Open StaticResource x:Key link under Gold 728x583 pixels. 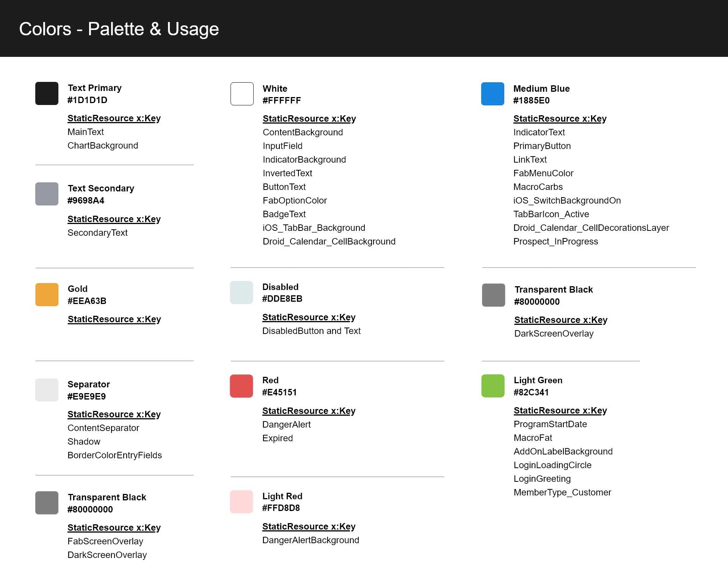114,319
